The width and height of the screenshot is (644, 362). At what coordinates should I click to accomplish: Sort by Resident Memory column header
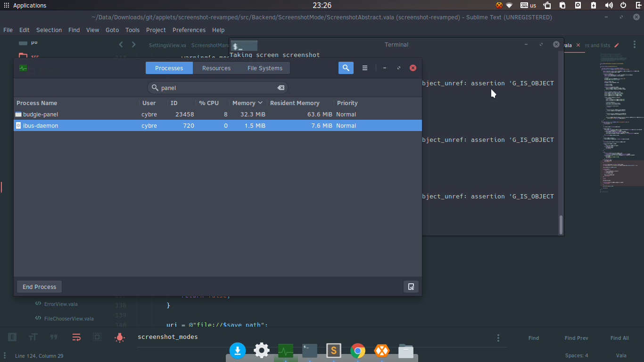(300, 103)
